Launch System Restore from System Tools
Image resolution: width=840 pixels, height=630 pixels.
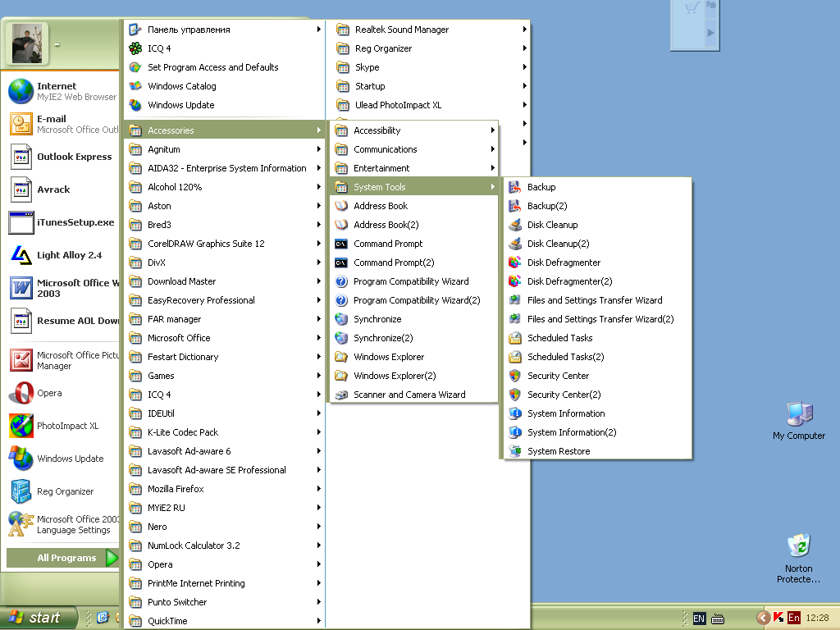(597, 451)
